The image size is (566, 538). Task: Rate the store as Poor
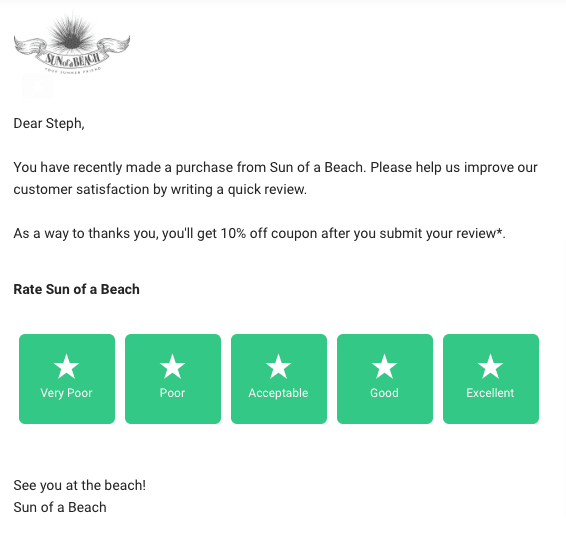coord(173,379)
